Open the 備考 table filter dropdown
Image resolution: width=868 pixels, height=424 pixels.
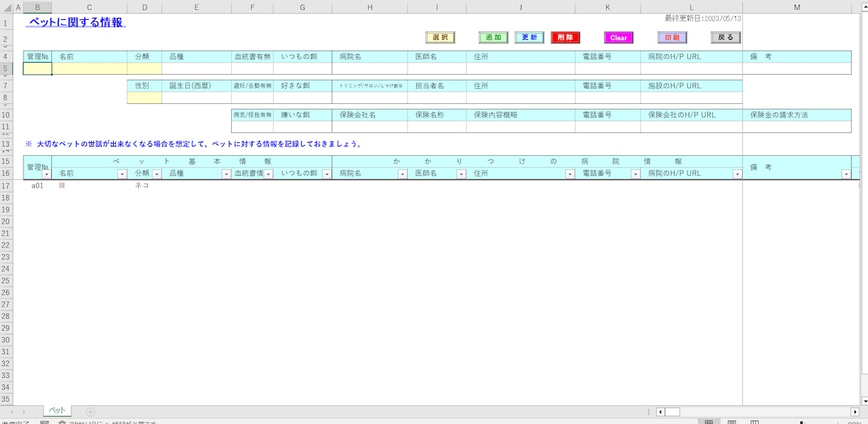coord(846,174)
